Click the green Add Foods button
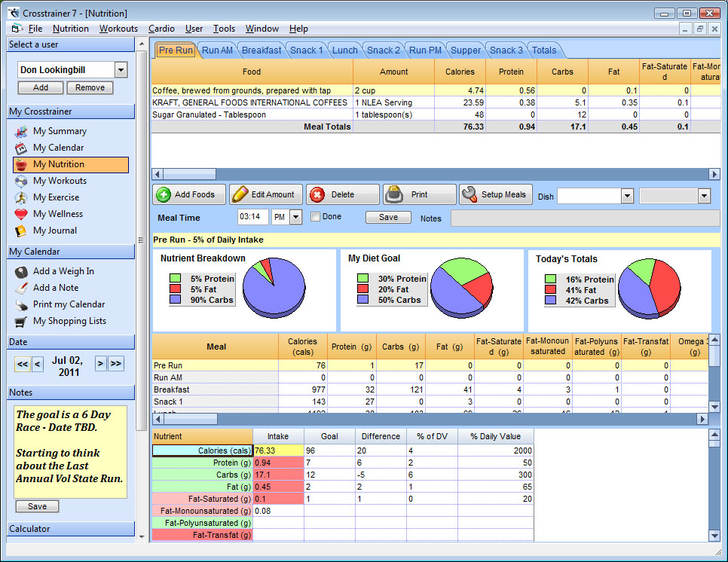 pos(189,194)
